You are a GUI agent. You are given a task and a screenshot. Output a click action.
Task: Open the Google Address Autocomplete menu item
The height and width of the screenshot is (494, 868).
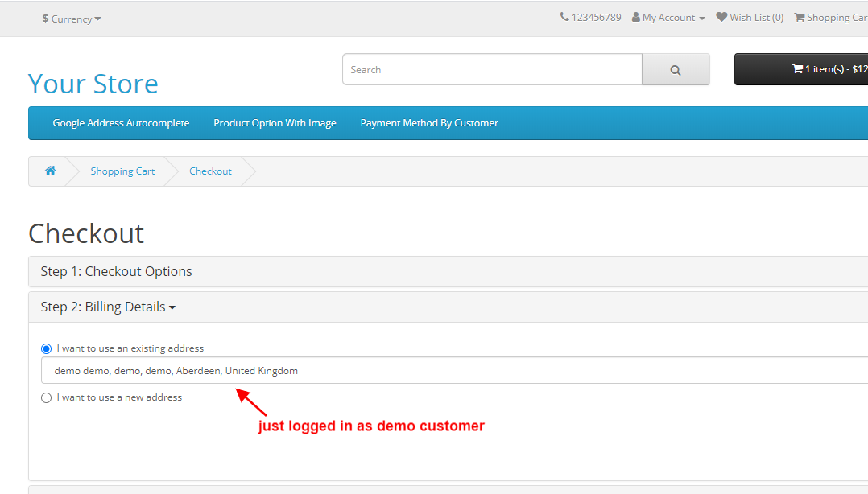pos(121,122)
